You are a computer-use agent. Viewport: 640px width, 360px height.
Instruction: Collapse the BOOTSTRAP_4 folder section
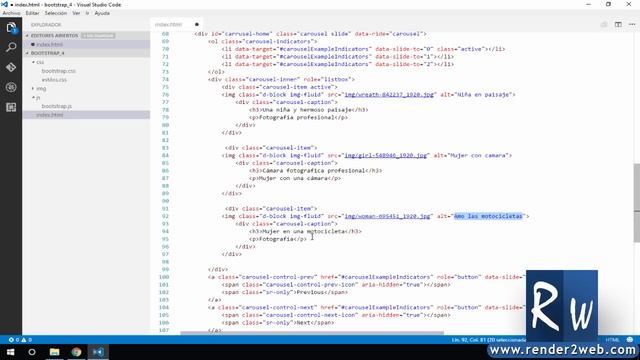tap(27, 53)
